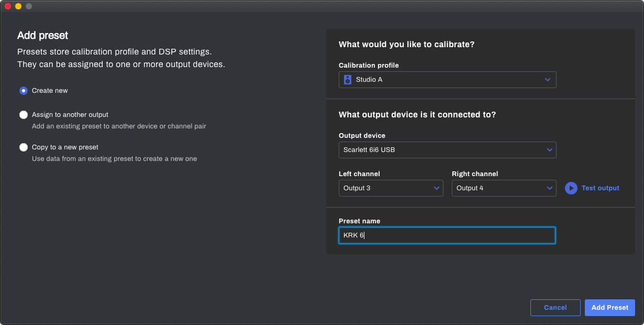Click 'What would you like to calibrate?' heading
Viewport: 644px width, 325px height.
407,45
